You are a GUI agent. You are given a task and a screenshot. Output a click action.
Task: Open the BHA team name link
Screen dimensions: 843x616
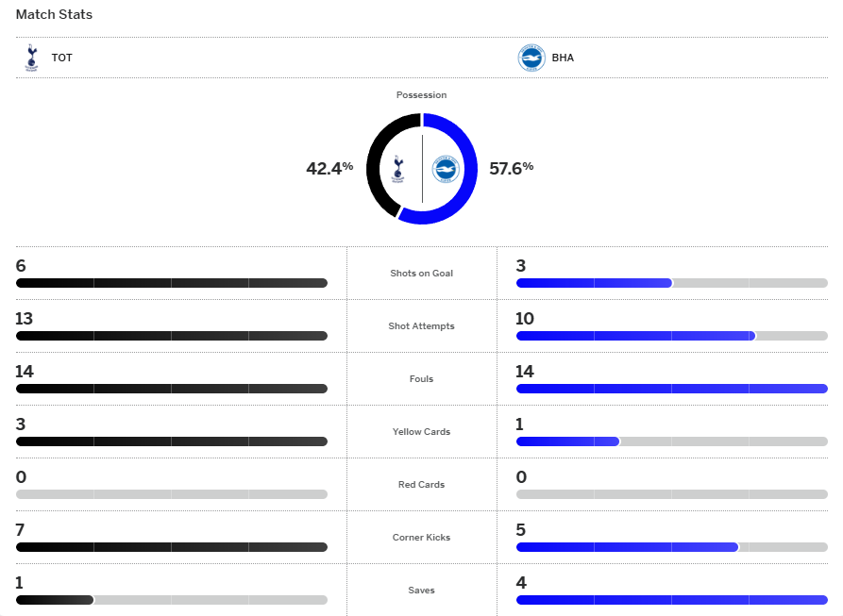(x=563, y=58)
